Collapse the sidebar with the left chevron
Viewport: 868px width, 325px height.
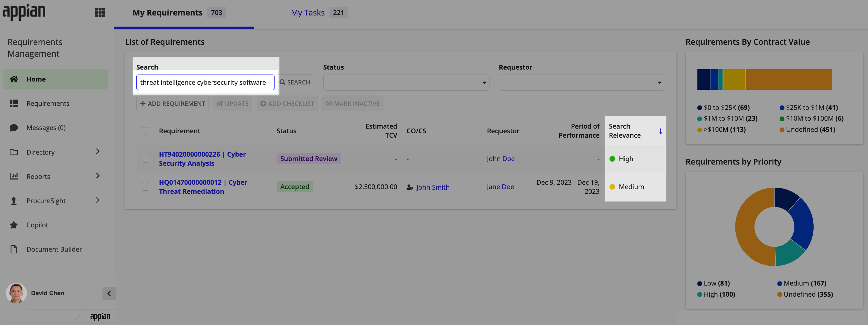[x=109, y=293]
